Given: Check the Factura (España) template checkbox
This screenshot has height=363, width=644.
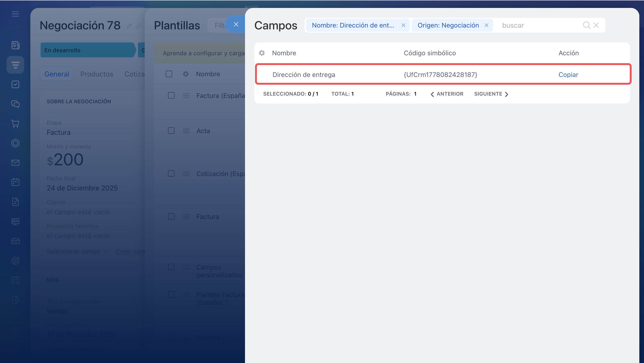Looking at the screenshot, I should [171, 95].
